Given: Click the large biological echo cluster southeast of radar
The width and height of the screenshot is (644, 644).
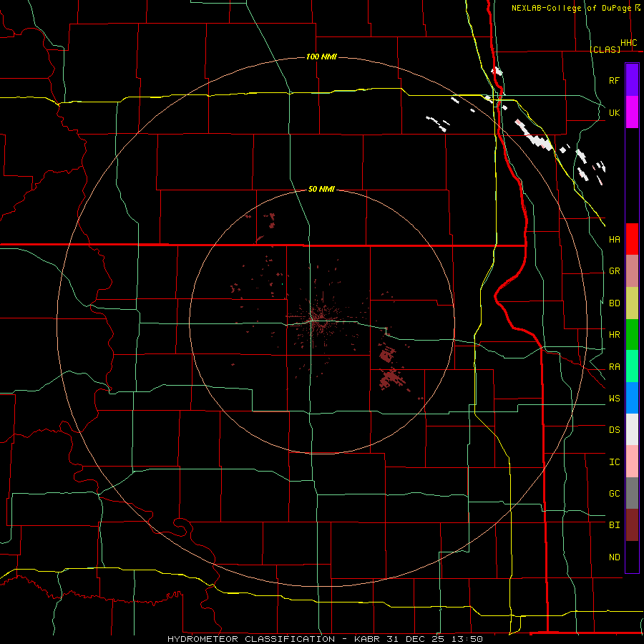Looking at the screenshot, I should (391, 379).
